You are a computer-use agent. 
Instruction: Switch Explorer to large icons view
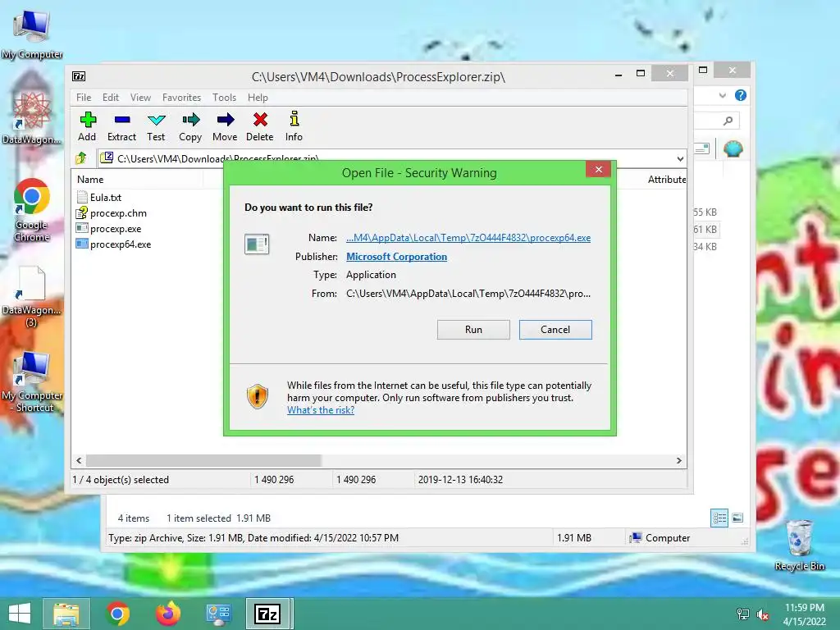click(x=737, y=518)
